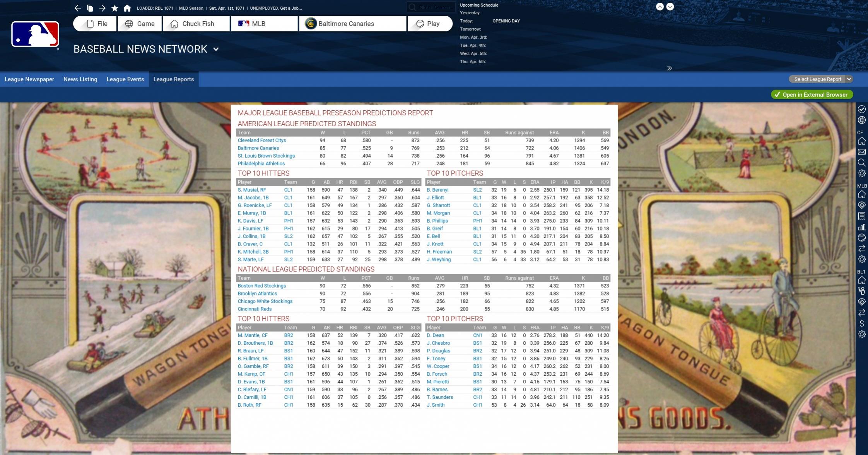The height and width of the screenshot is (455, 868).
Task: Click the magnifier search icon in sidebar
Action: coord(861,163)
